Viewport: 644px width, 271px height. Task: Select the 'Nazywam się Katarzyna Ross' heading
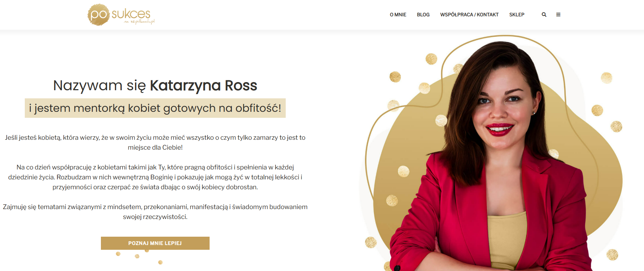click(155, 86)
